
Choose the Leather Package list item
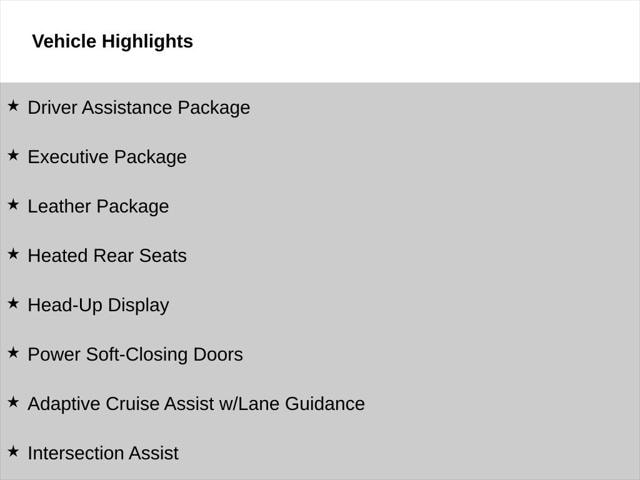pos(98,207)
